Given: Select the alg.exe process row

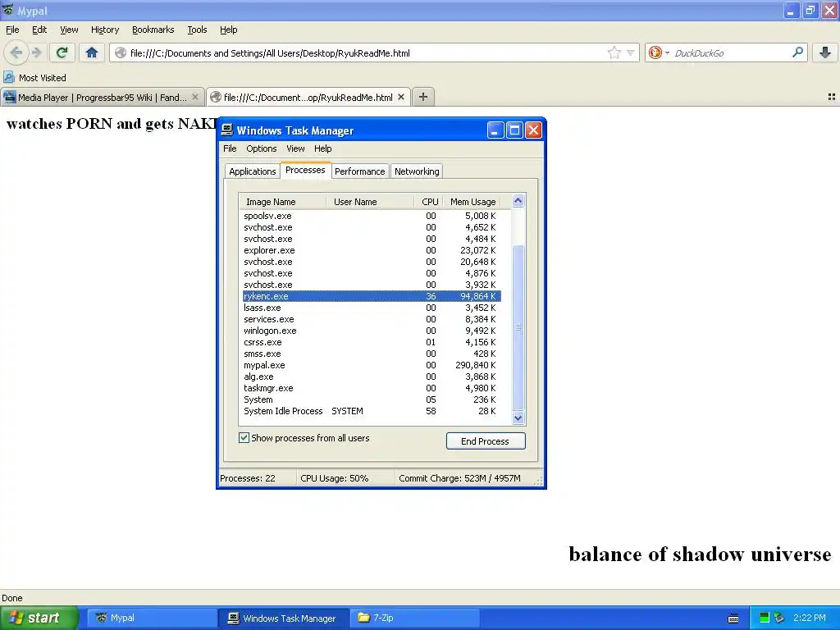Looking at the screenshot, I should coord(372,377).
